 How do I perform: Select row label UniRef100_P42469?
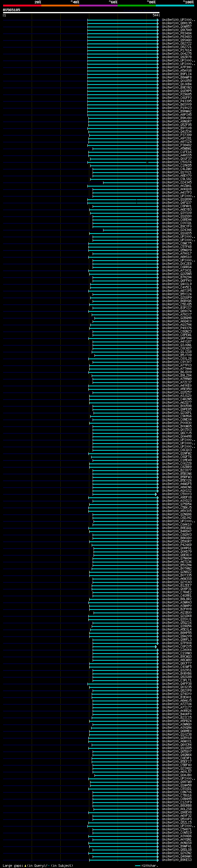(x=177, y=545)
